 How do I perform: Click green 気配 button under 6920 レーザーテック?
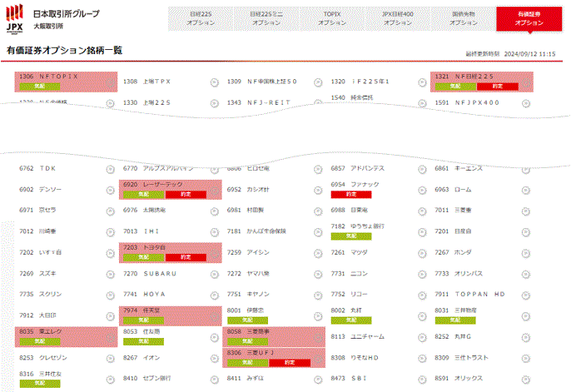tap(143, 195)
